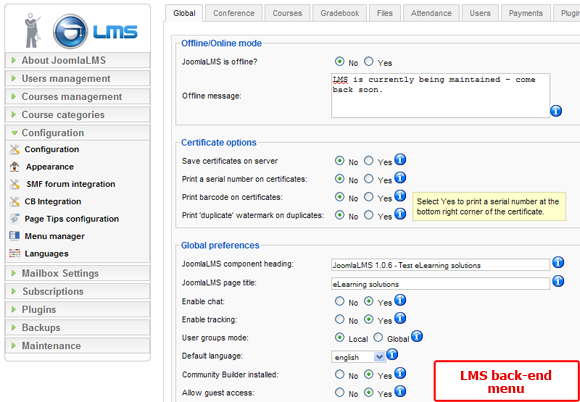Screen dimensions: 580x402
Task: Click info icon for Enable chat
Action: point(400,300)
